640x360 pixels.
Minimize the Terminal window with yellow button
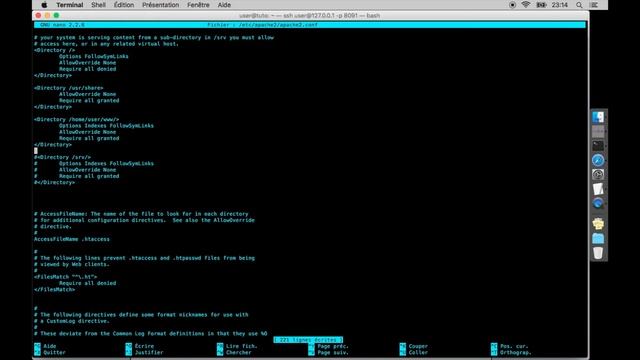[x=47, y=16]
